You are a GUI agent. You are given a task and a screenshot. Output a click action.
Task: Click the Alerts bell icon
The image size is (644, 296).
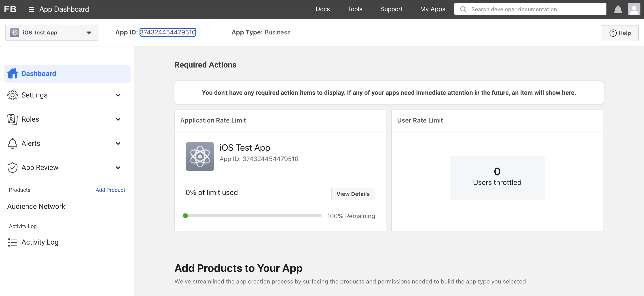tap(12, 143)
